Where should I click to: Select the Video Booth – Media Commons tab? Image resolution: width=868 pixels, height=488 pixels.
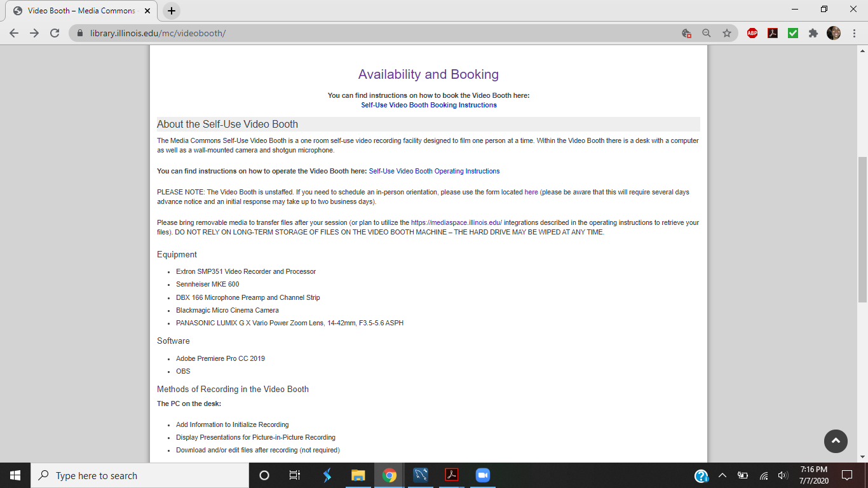[81, 11]
